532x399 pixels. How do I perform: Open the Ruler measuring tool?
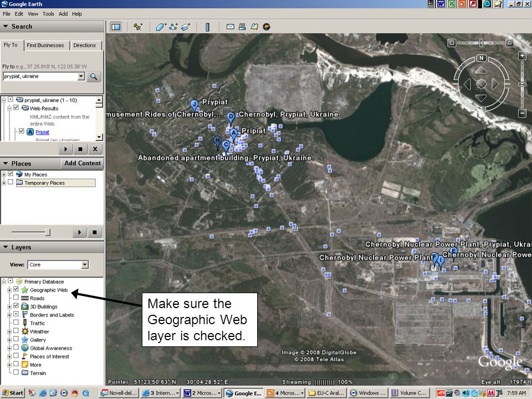click(208, 27)
